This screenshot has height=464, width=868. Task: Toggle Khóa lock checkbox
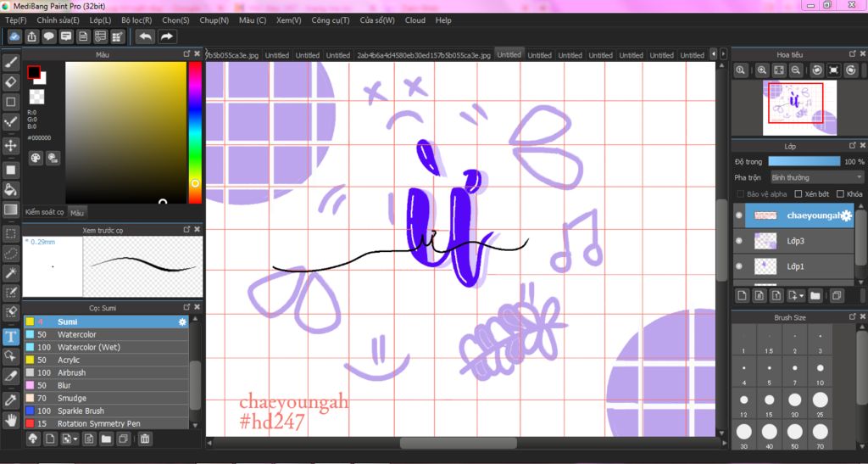tap(840, 193)
